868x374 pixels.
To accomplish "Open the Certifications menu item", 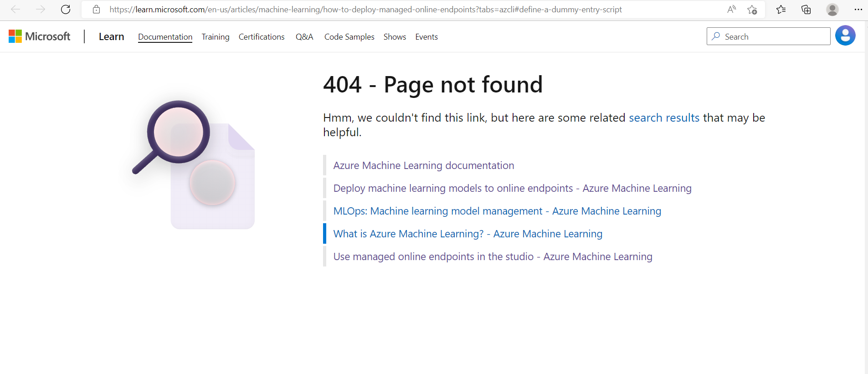I will coord(262,37).
